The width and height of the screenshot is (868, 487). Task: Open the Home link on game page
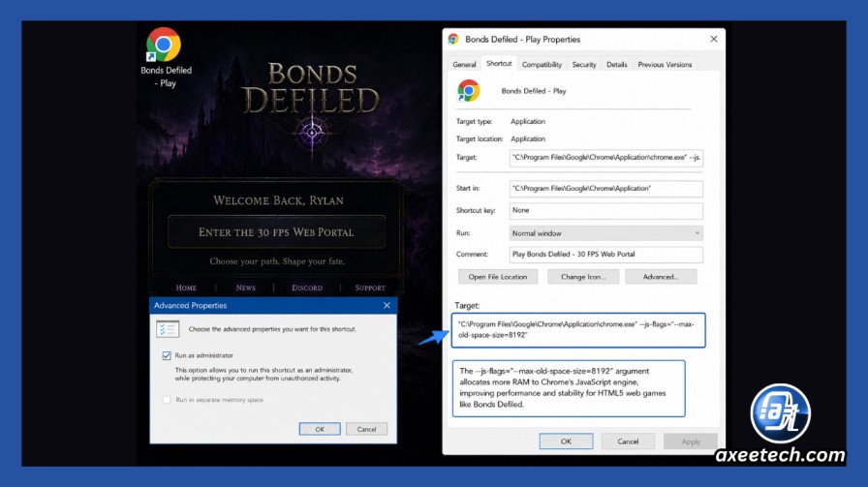pyautogui.click(x=186, y=288)
